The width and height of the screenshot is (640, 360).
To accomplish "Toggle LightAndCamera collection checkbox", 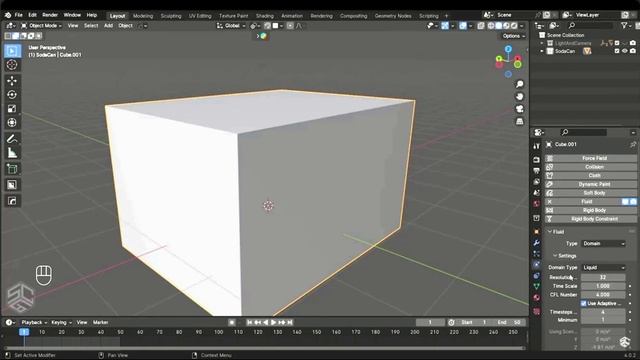I will point(617,43).
